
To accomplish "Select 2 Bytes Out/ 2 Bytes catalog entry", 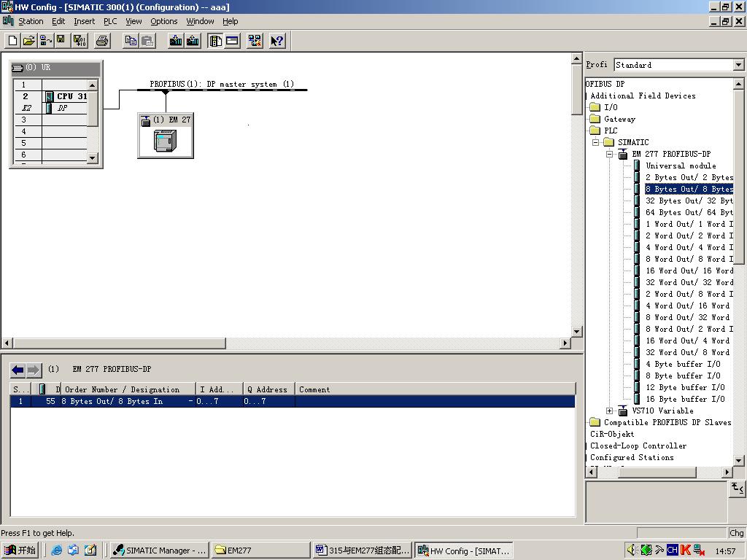I will [689, 177].
